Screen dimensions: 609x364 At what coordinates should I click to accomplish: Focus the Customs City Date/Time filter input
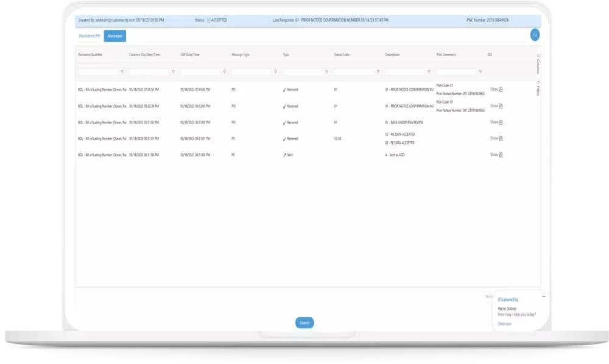pyautogui.click(x=149, y=72)
